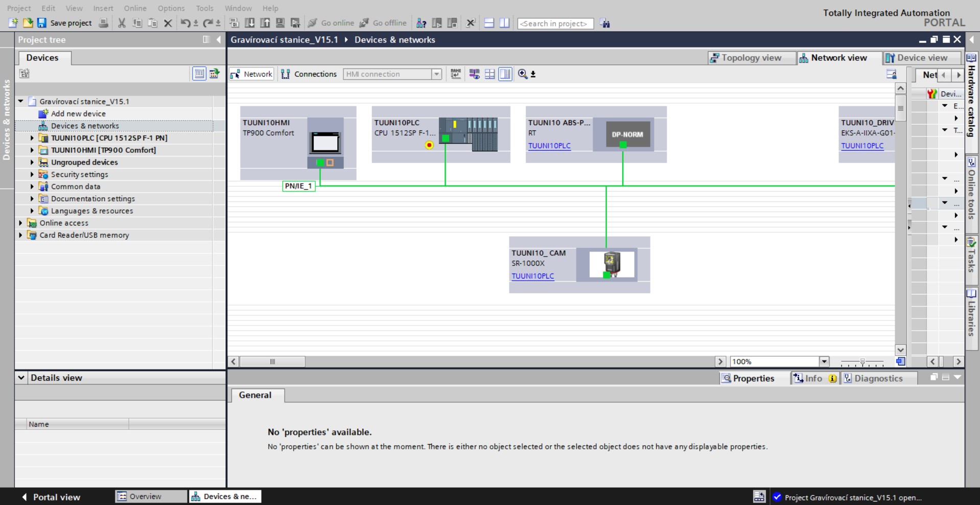Click TUUNI10PLC link under TUUNI10_CAM device
The image size is (980, 505).
point(533,276)
